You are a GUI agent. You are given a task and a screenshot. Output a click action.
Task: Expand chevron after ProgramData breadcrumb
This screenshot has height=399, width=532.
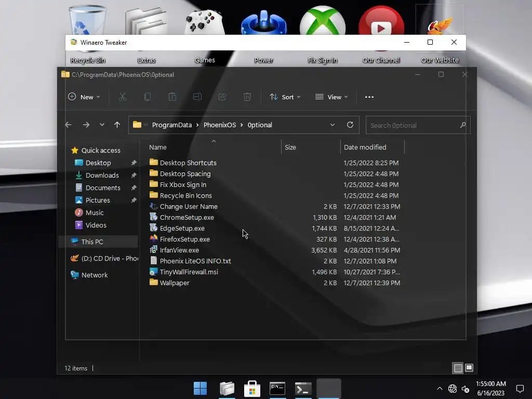pyautogui.click(x=197, y=125)
